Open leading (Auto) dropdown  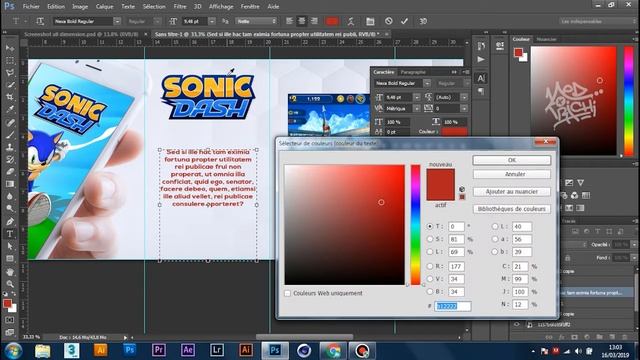[x=464, y=97]
